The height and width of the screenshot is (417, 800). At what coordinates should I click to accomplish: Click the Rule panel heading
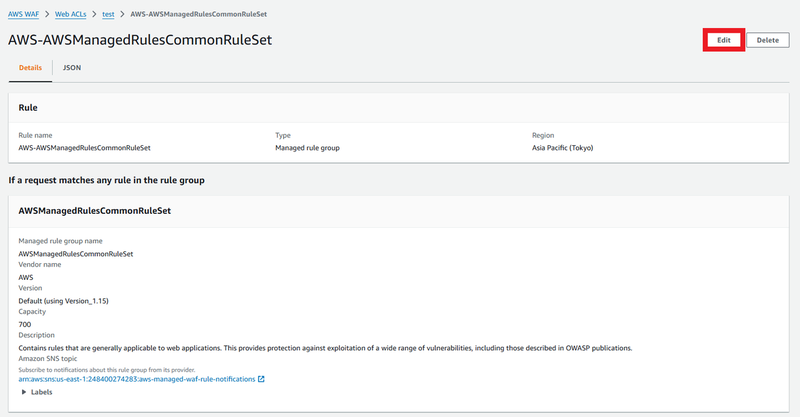[x=28, y=108]
